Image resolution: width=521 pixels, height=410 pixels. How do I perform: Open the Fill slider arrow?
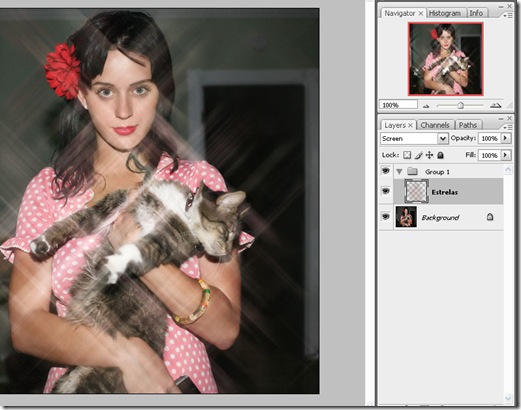506,155
